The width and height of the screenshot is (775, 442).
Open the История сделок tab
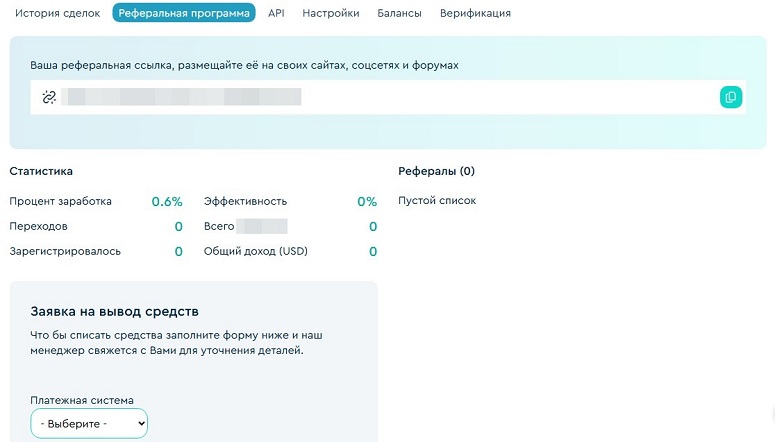(57, 13)
